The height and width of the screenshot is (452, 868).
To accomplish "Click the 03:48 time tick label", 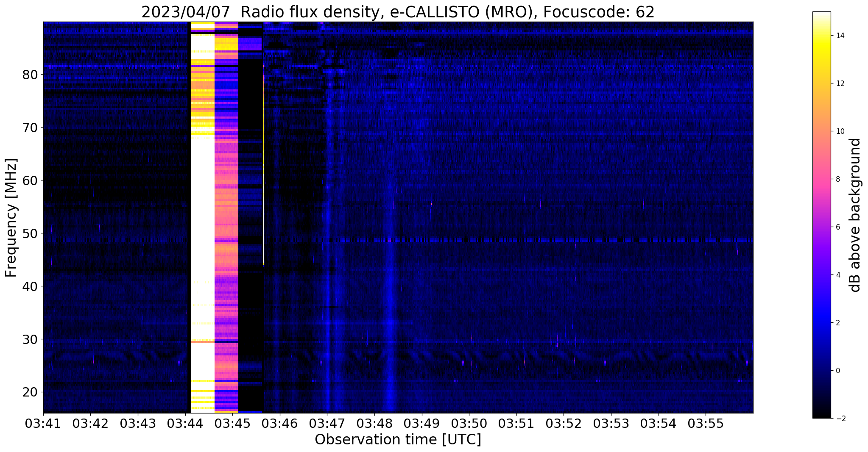I will click(374, 424).
